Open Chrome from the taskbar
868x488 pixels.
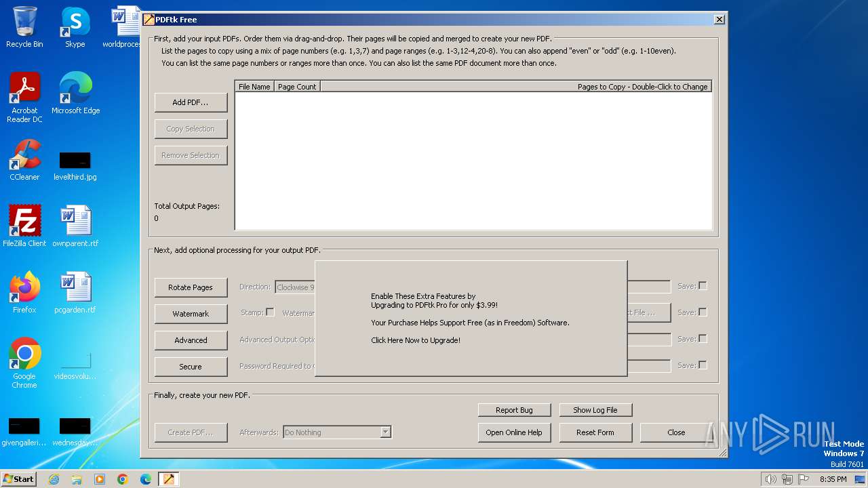123,479
